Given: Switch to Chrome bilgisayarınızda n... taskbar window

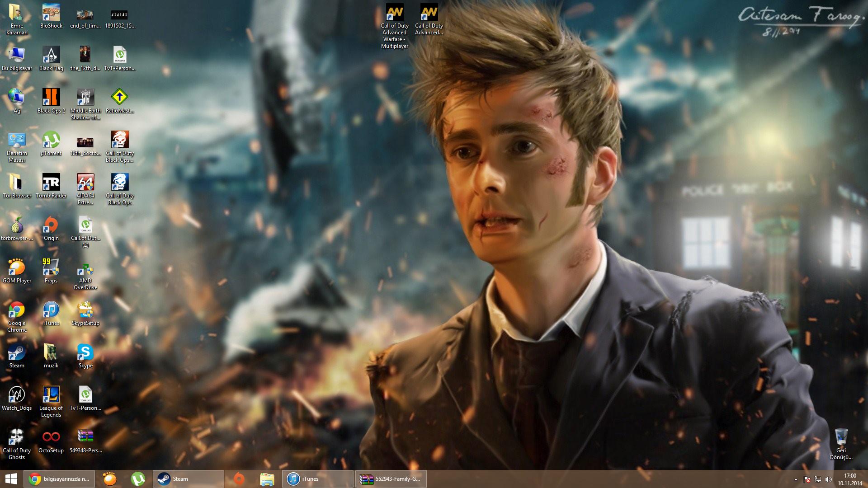Looking at the screenshot, I should click(x=59, y=479).
